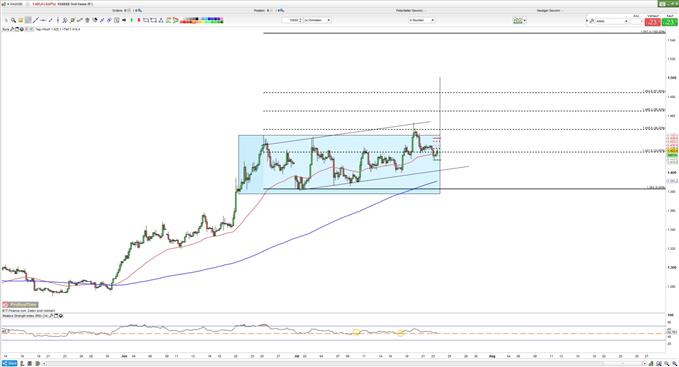The height and width of the screenshot is (367, 679).
Task: Open the order type dropdown in trade panel
Action: click(x=612, y=21)
